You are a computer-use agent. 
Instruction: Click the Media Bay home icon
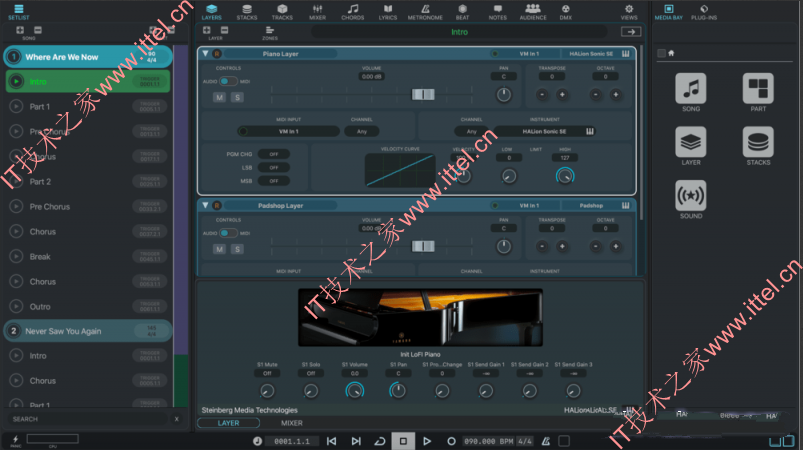tap(671, 53)
